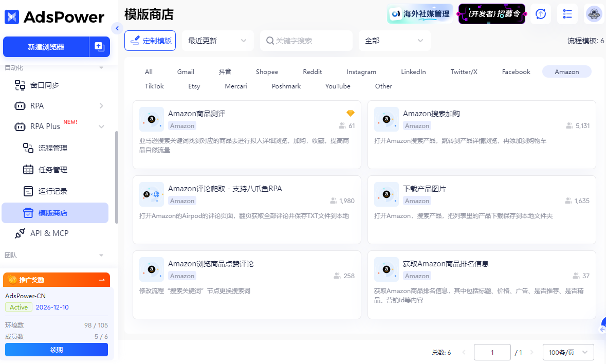
Task: Collapse the RPA Plus section
Action: pyautogui.click(x=101, y=126)
